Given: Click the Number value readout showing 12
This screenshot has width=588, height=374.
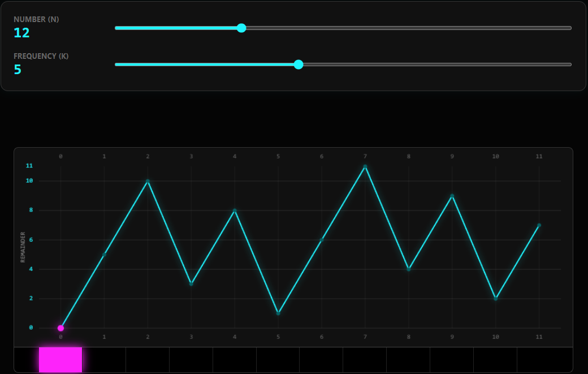Looking at the screenshot, I should point(21,33).
